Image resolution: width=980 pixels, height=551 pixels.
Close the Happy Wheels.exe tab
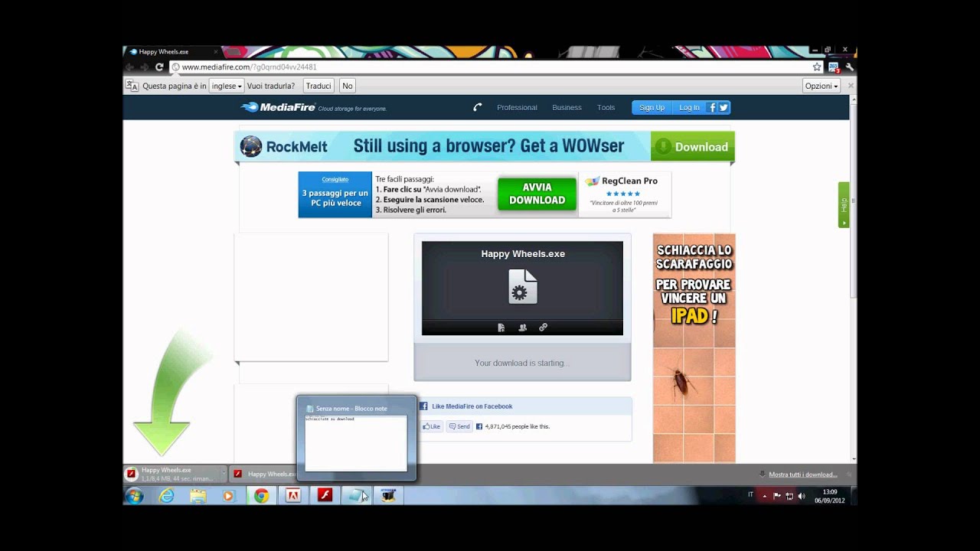216,52
